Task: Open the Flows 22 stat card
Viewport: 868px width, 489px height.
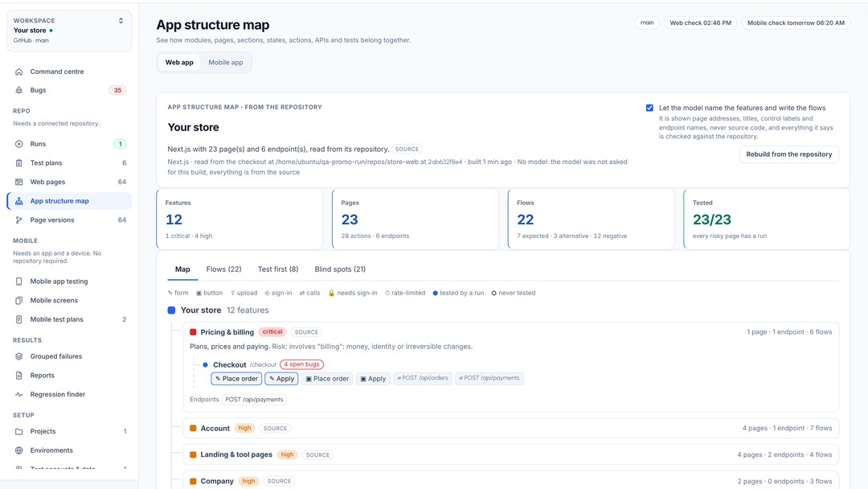Action: 592,220
